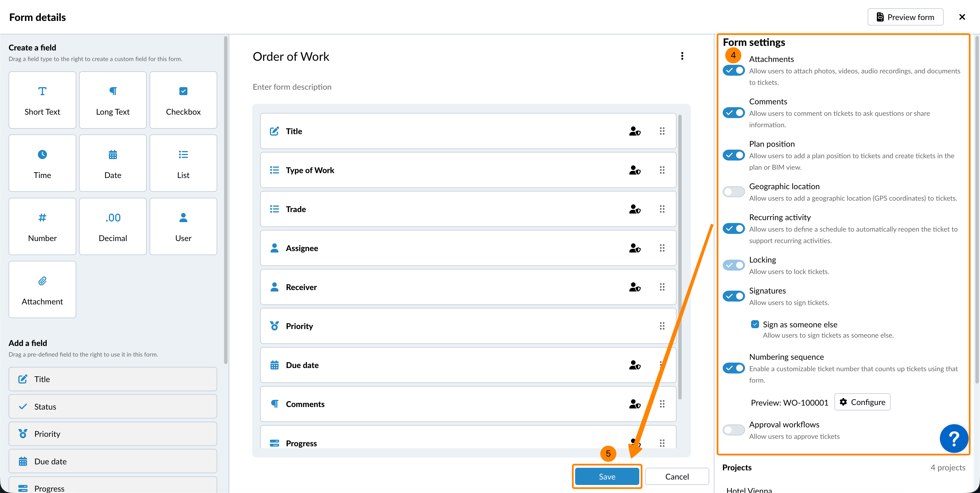This screenshot has height=493, width=980.
Task: Click the permissions icon on Title field
Action: coord(635,131)
